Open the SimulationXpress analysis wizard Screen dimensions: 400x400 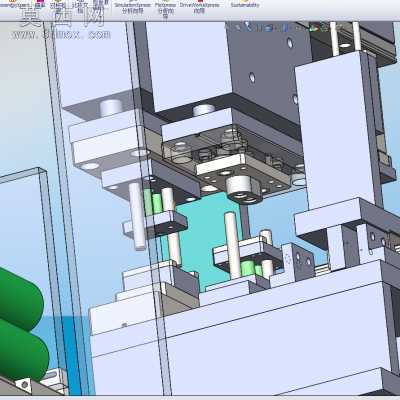pos(133,7)
